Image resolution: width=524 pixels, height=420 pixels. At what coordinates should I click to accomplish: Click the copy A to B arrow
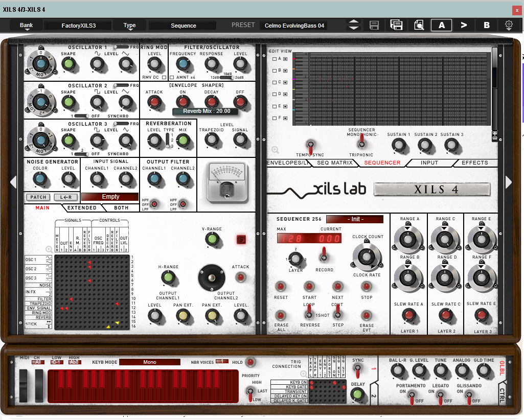tap(464, 25)
